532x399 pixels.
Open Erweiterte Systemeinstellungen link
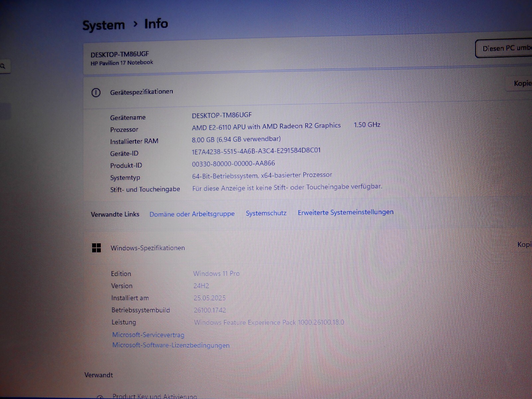click(x=345, y=212)
